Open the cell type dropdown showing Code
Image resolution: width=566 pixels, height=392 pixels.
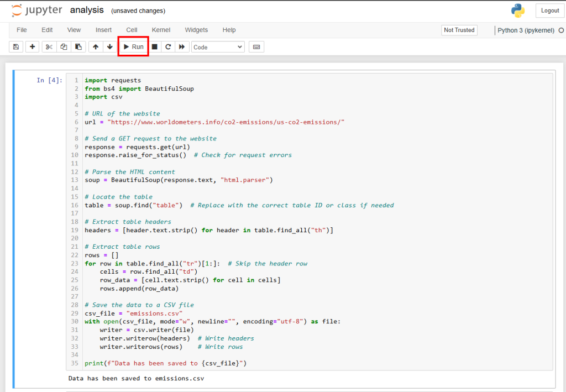pos(218,46)
